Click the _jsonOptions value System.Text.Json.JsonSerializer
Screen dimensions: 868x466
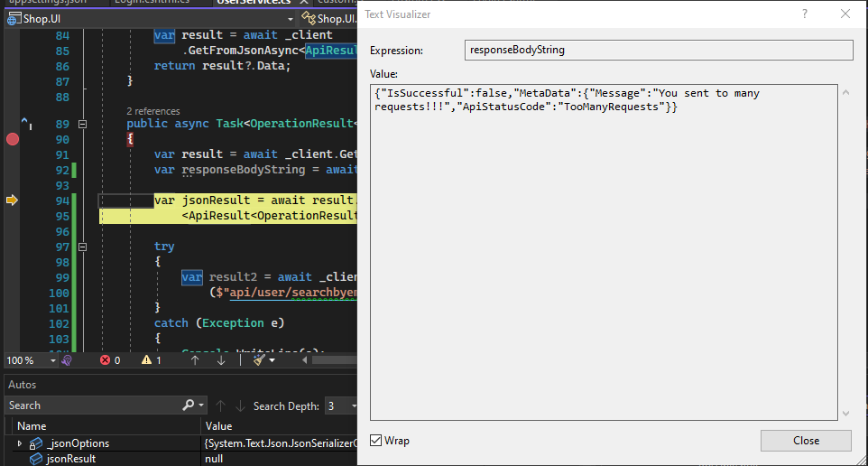[x=281, y=443]
